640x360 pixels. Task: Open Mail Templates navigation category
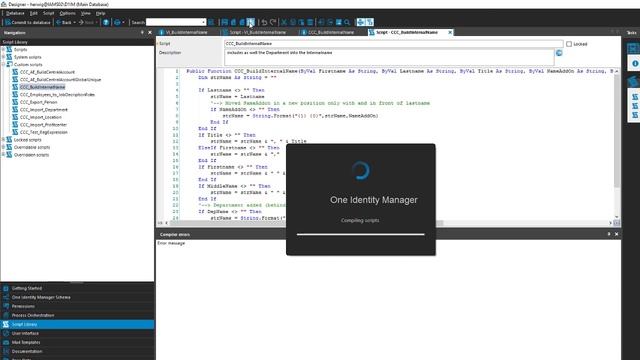click(x=77, y=342)
